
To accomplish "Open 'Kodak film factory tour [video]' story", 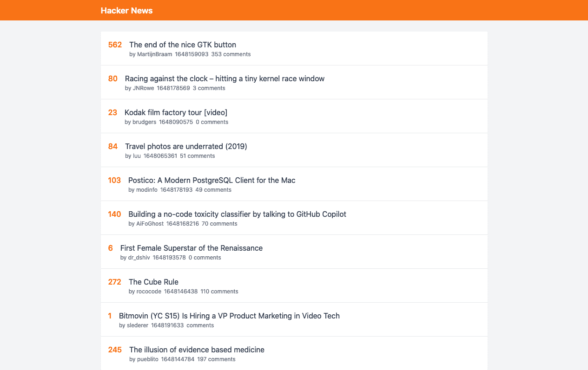I will tap(176, 112).
